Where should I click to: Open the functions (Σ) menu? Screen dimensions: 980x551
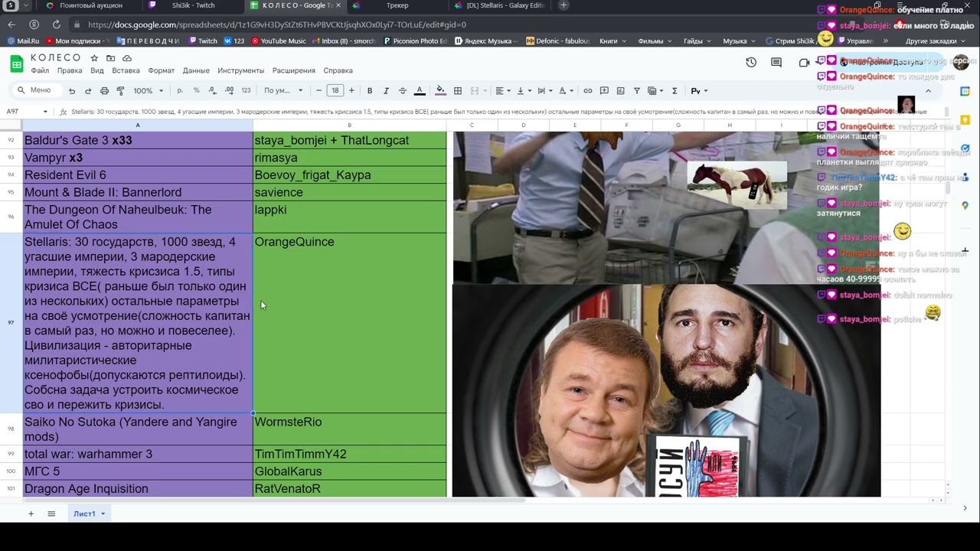[675, 90]
